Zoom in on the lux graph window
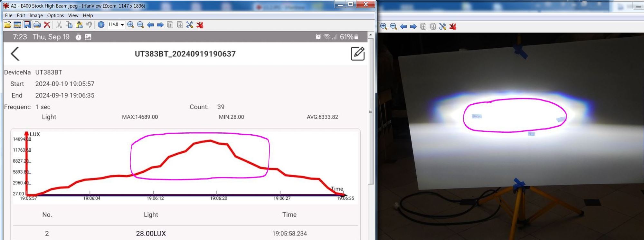The height and width of the screenshot is (240, 644). (131, 25)
